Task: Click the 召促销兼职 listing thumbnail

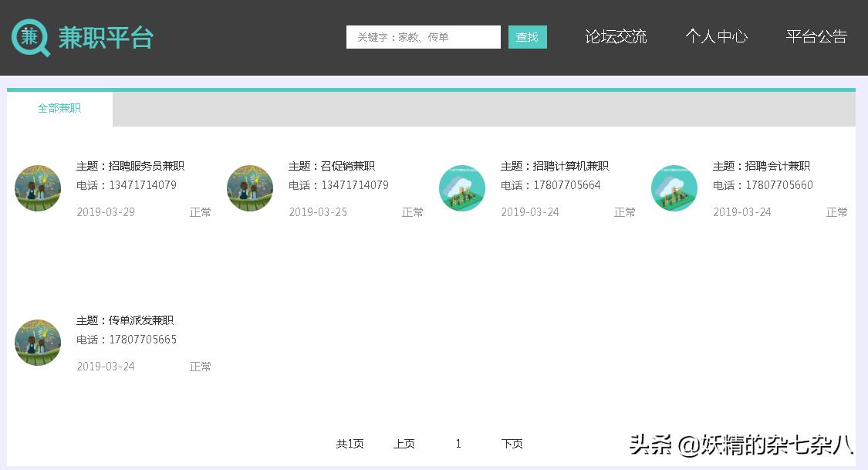Action: tap(249, 188)
